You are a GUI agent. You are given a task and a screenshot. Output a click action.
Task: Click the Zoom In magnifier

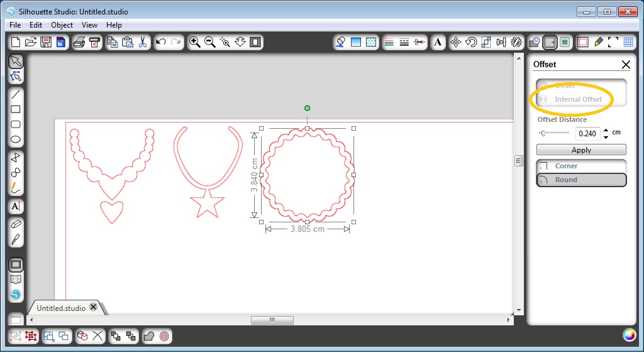click(x=195, y=42)
